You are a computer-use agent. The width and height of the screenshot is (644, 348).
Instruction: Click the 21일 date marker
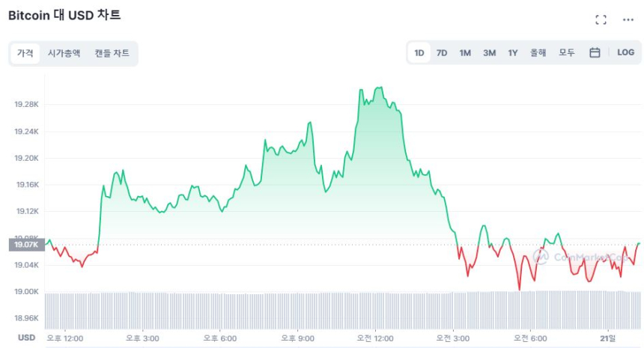click(607, 338)
